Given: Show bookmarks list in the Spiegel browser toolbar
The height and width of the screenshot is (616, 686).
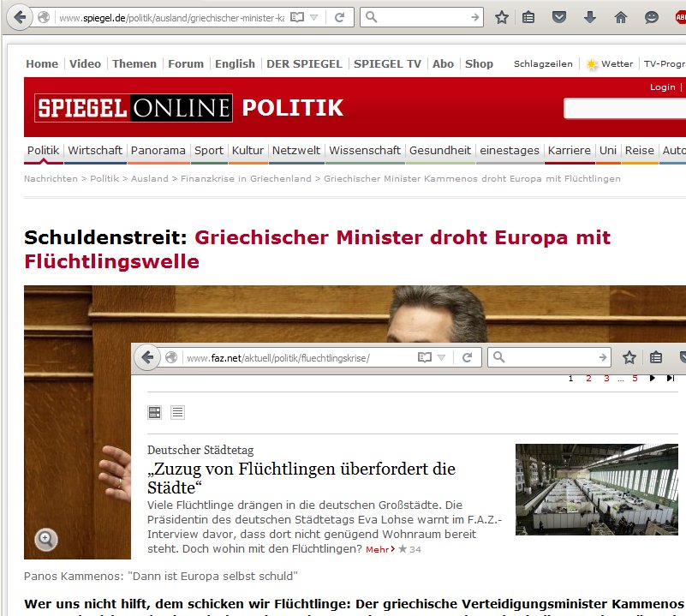Looking at the screenshot, I should coord(528,17).
